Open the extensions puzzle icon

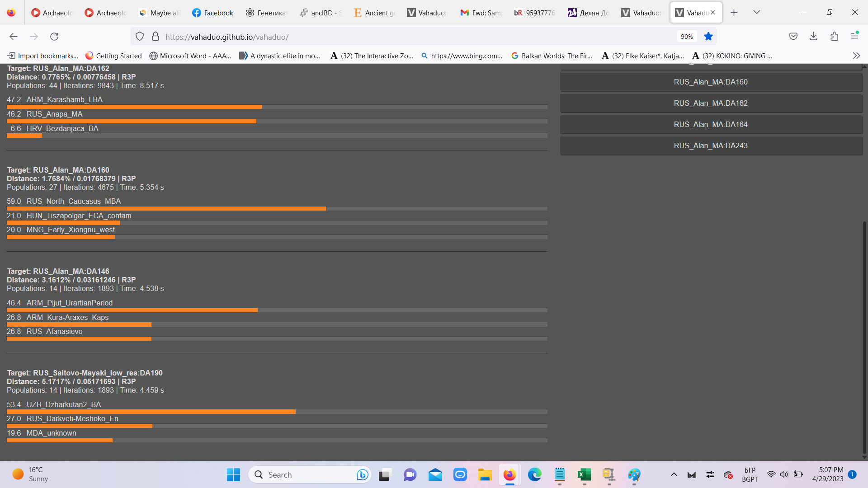pyautogui.click(x=834, y=37)
